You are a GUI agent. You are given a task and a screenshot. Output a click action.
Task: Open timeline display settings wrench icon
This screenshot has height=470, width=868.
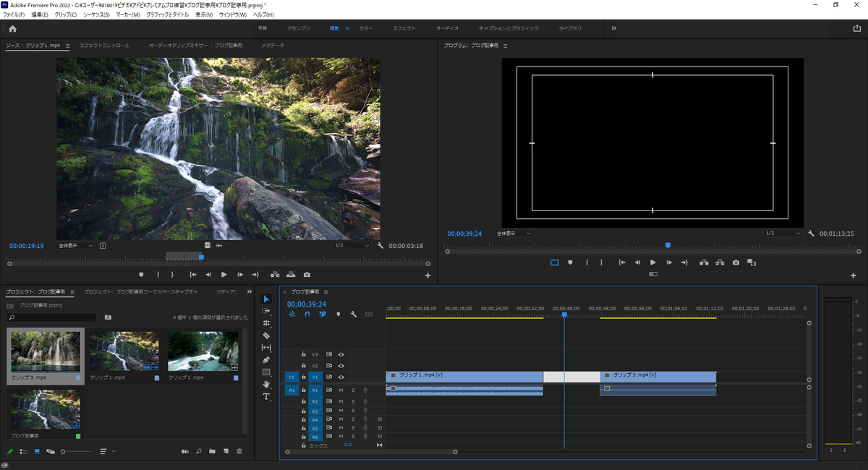(353, 315)
